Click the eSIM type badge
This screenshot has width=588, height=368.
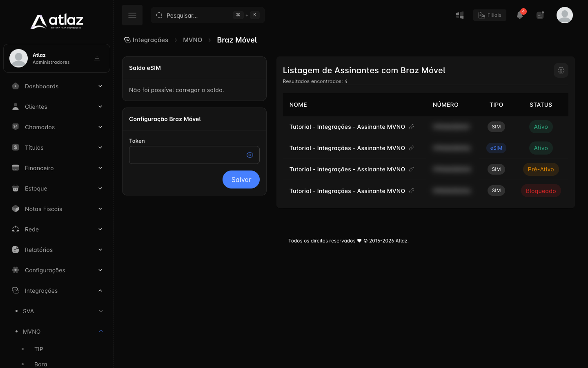tap(496, 148)
